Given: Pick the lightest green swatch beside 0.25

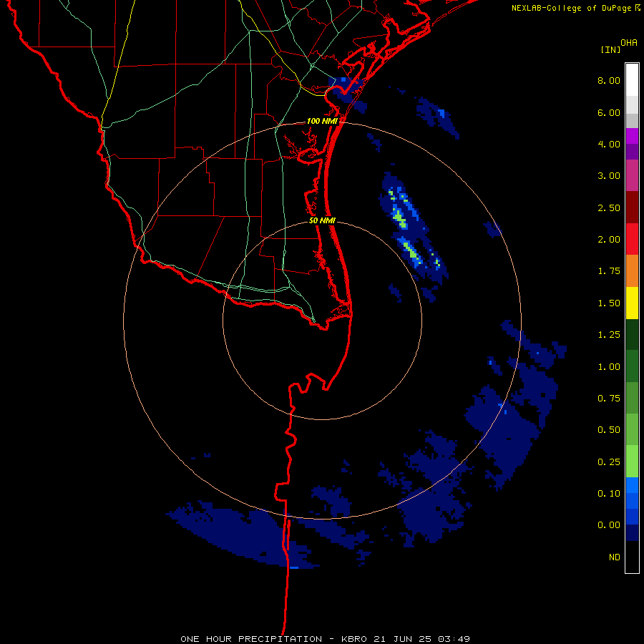Looking at the screenshot, I should (632, 462).
